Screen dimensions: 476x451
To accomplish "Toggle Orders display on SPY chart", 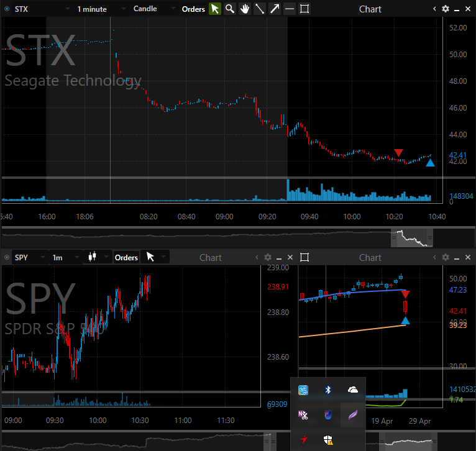I will tap(126, 257).
